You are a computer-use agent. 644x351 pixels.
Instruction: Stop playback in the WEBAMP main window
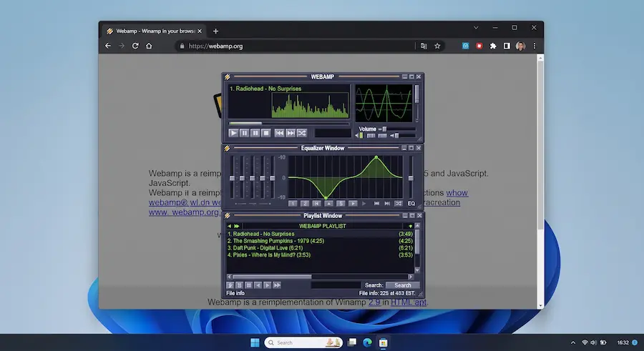click(265, 133)
